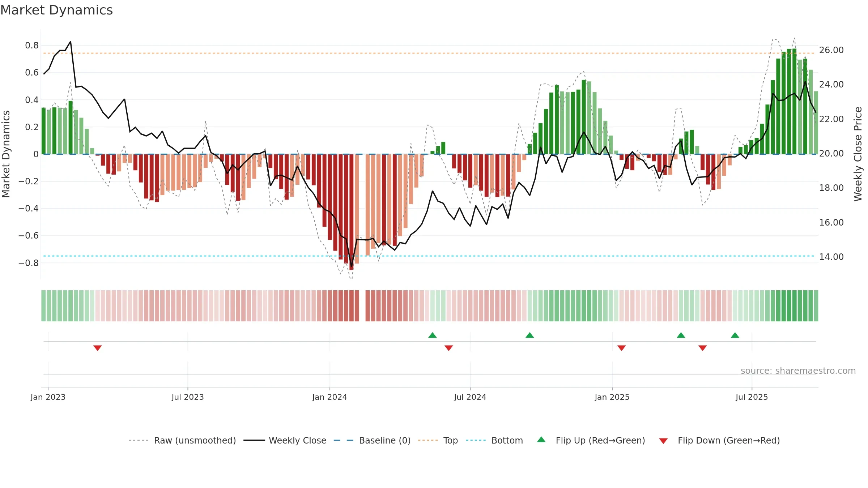The width and height of the screenshot is (868, 488).
Task: Toggle the Weekly Close legend entry
Action: coord(285,440)
